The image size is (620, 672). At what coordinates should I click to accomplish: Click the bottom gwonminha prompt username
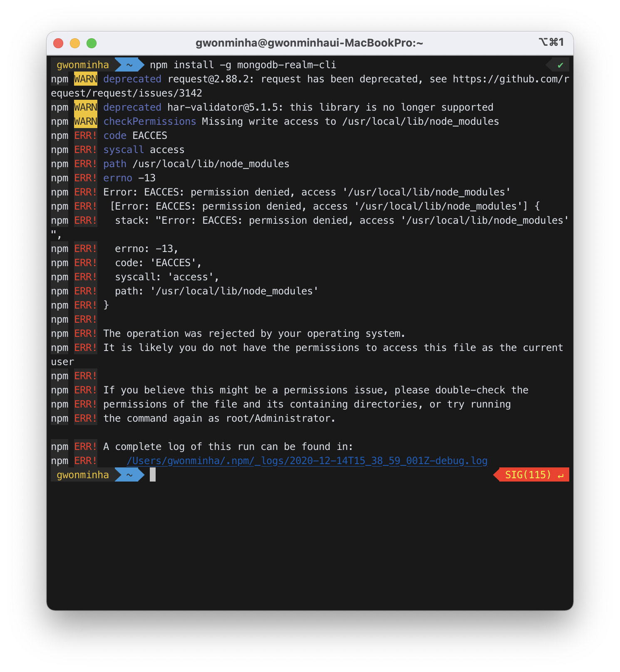[83, 475]
